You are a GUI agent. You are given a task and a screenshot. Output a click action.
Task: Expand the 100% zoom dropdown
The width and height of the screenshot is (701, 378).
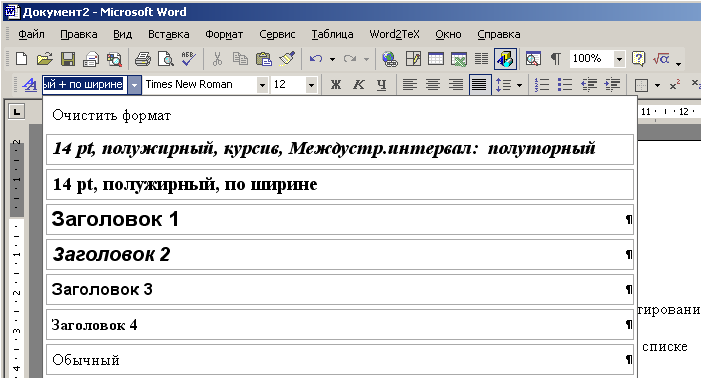pos(619,59)
